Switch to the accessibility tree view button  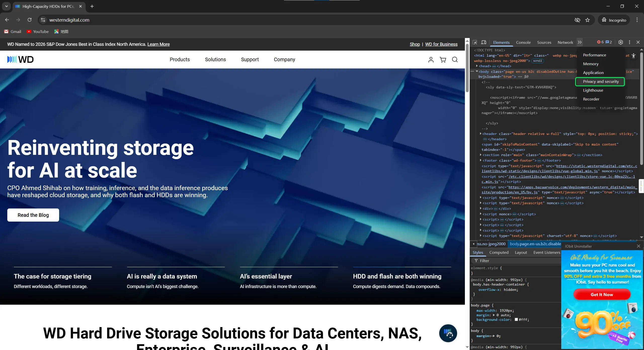tap(633, 56)
